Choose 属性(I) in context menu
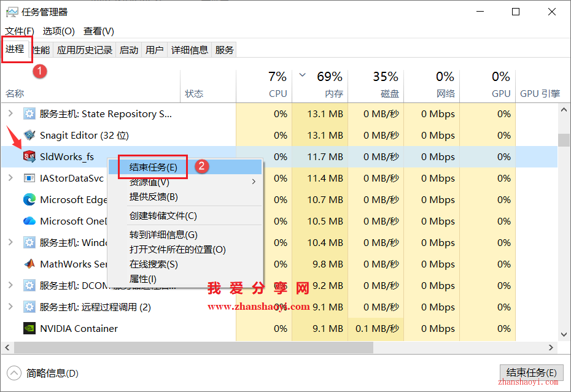This screenshot has width=571, height=392. 185,279
